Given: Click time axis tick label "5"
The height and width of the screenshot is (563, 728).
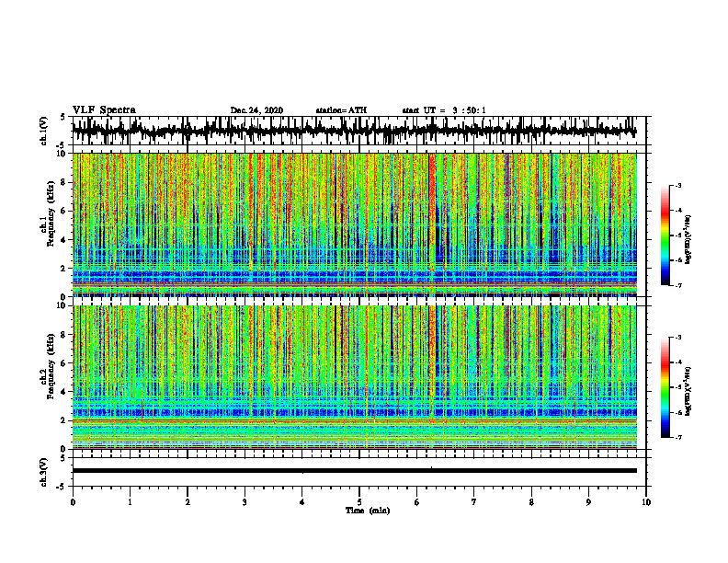Looking at the screenshot, I should click(x=359, y=502).
